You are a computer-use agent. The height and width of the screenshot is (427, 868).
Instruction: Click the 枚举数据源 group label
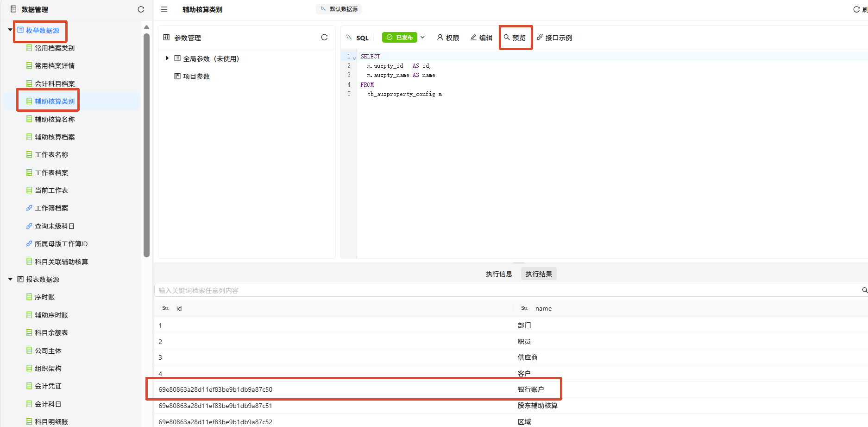pos(43,30)
